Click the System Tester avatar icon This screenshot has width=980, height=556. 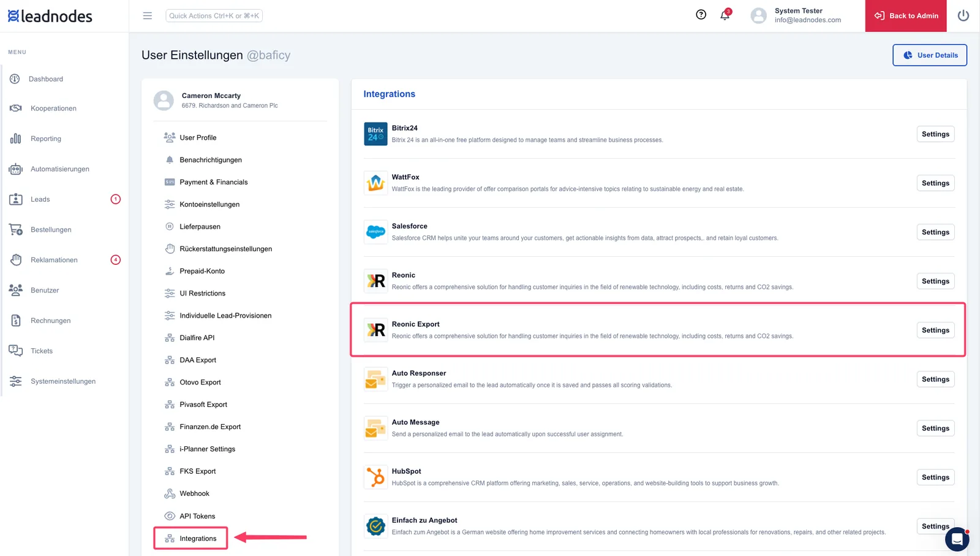(x=758, y=15)
